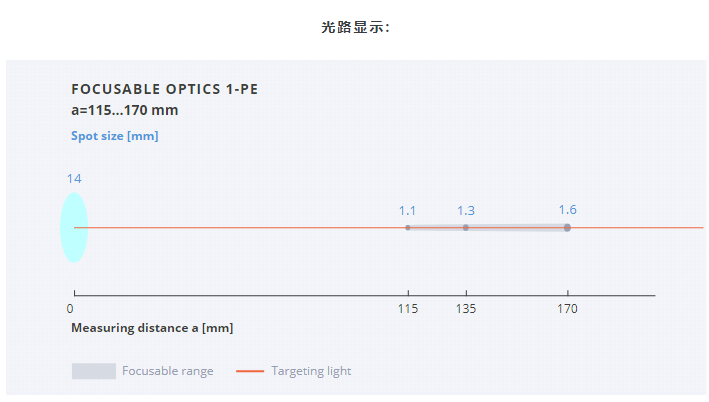This screenshot has width=709, height=402.
Task: Select the 170 mm spot marker dot
Action: click(x=567, y=227)
